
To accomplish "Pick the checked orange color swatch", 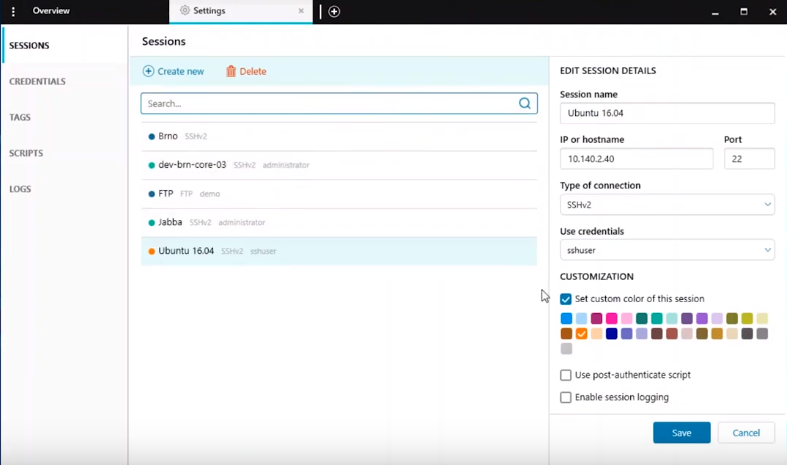I will (x=581, y=333).
